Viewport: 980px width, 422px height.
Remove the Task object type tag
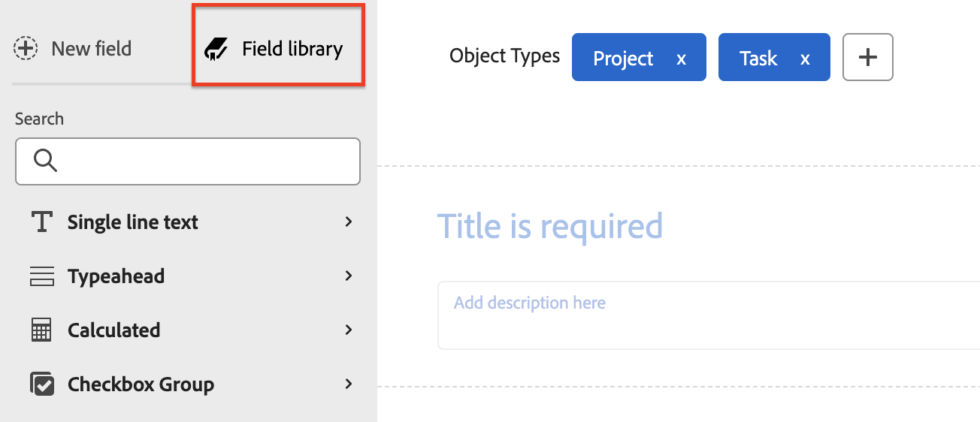tap(805, 59)
